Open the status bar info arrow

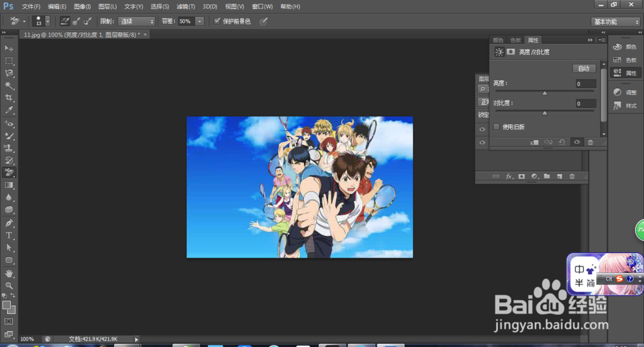coord(137,339)
